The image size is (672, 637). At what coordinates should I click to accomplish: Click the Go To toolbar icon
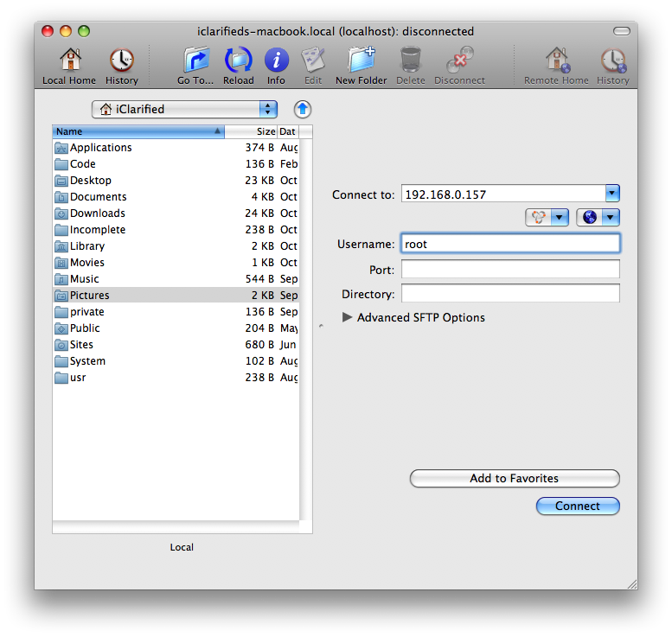(x=195, y=61)
